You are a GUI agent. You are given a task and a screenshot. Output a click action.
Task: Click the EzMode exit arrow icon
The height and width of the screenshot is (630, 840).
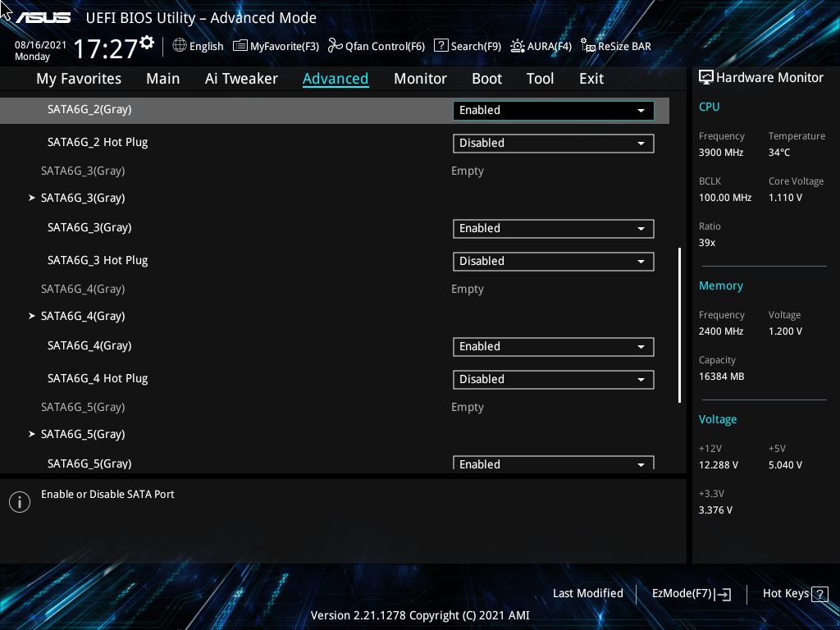click(x=723, y=594)
